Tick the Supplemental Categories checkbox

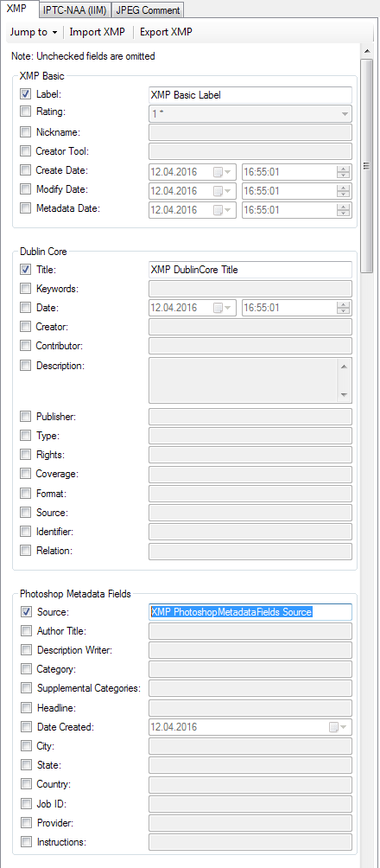(x=26, y=688)
